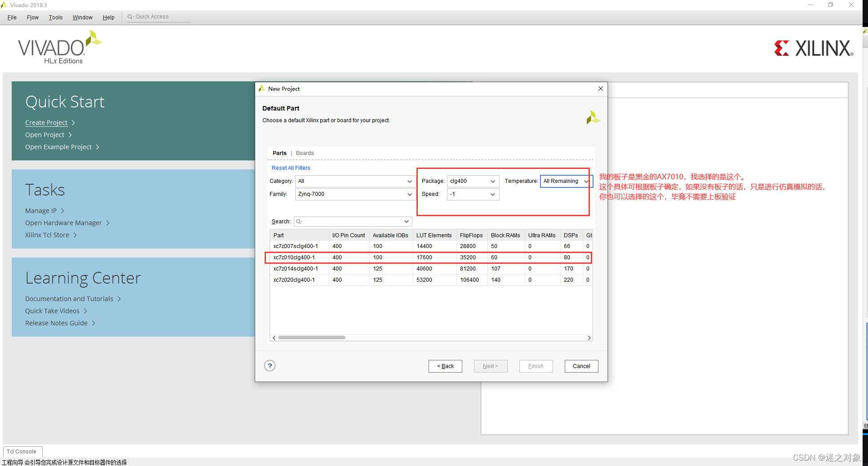Minimize the Vivado window

point(810,5)
